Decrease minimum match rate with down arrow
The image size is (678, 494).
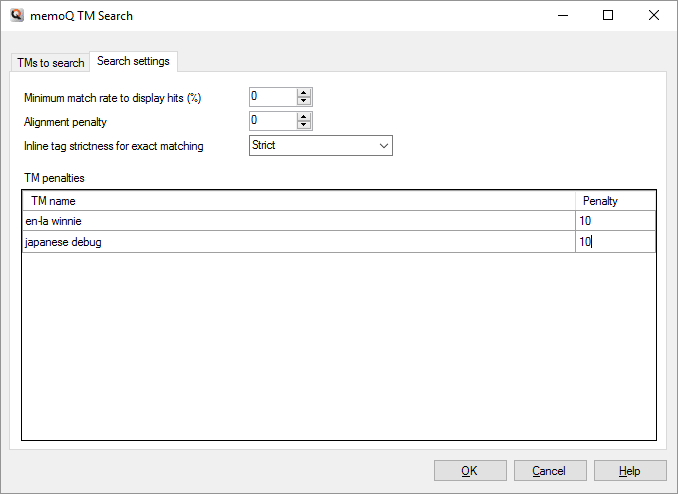pos(305,102)
